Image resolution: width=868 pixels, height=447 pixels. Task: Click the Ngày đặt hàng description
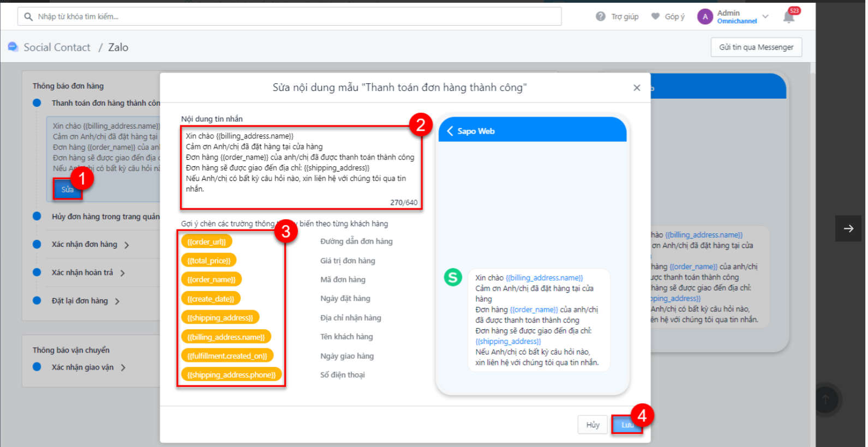[x=345, y=299]
